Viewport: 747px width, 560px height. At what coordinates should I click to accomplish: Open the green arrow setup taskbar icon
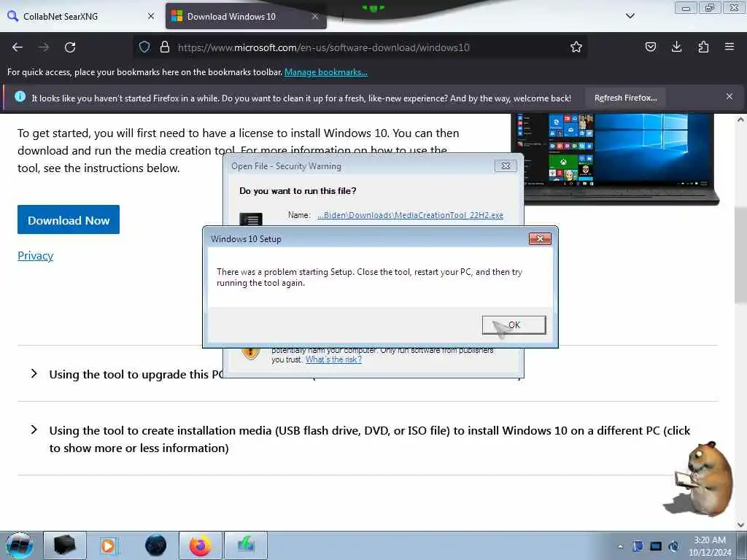pos(246,545)
